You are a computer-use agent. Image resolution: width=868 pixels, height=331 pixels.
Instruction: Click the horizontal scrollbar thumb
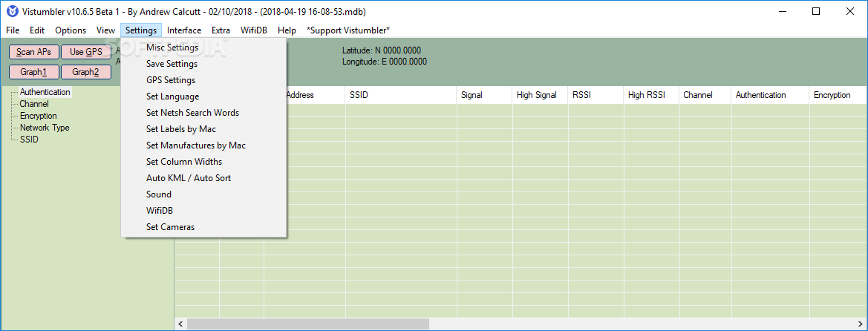coord(308,324)
